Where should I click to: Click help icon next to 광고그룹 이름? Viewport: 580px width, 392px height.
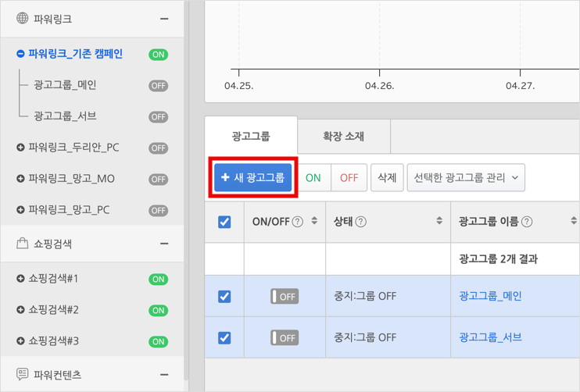(527, 222)
